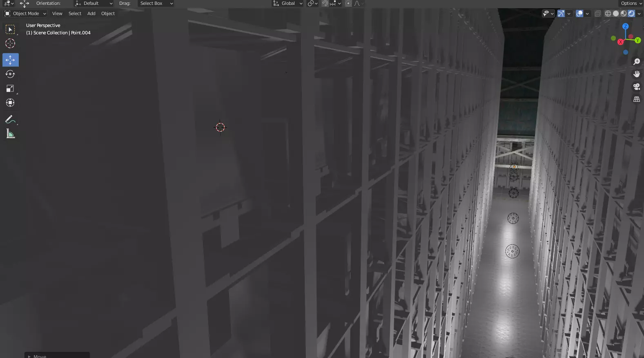Click the 3D cursor crosshair in viewport
This screenshot has height=358, width=644.
pos(220,127)
